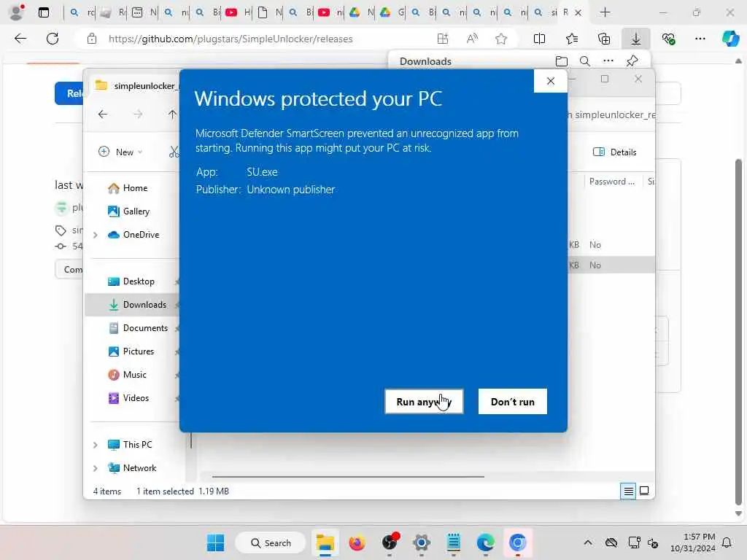Open Edge Favorites list icon
Viewport: 747px width, 560px height.
[572, 39]
